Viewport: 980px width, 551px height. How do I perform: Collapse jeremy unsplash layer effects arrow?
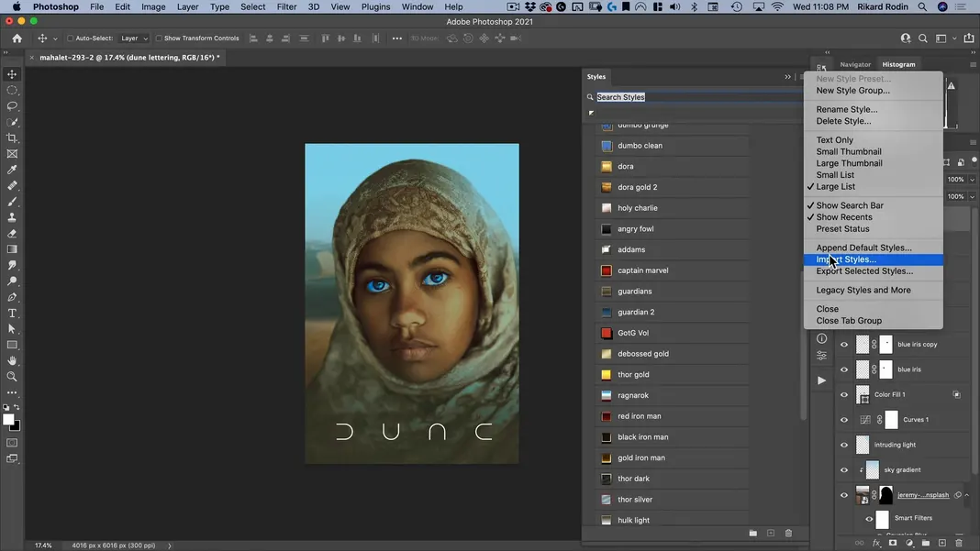click(x=967, y=495)
